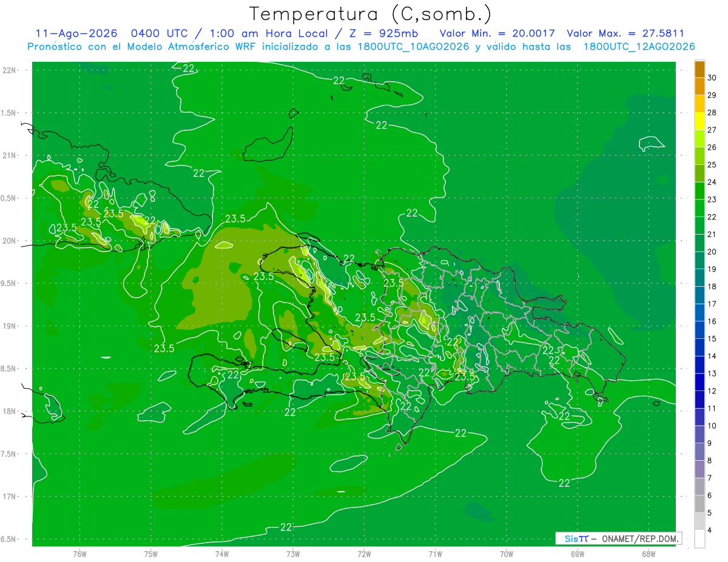Screen dimensions: 728x562
Task: Click the colorbar legend label 30
Action: click(712, 78)
